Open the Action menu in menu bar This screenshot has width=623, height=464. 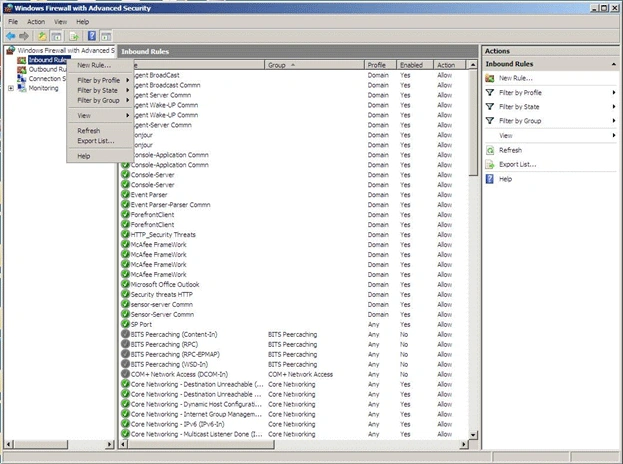point(36,22)
